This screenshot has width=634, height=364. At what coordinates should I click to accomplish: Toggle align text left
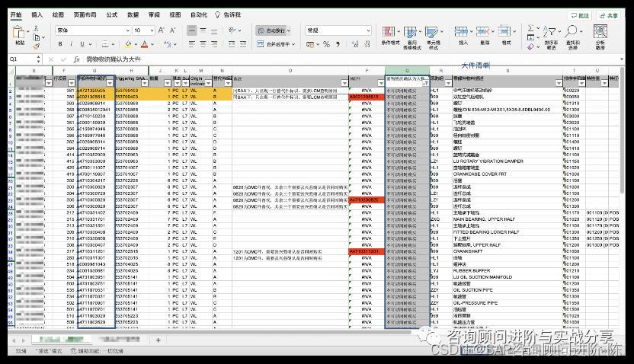pyautogui.click(x=192, y=44)
